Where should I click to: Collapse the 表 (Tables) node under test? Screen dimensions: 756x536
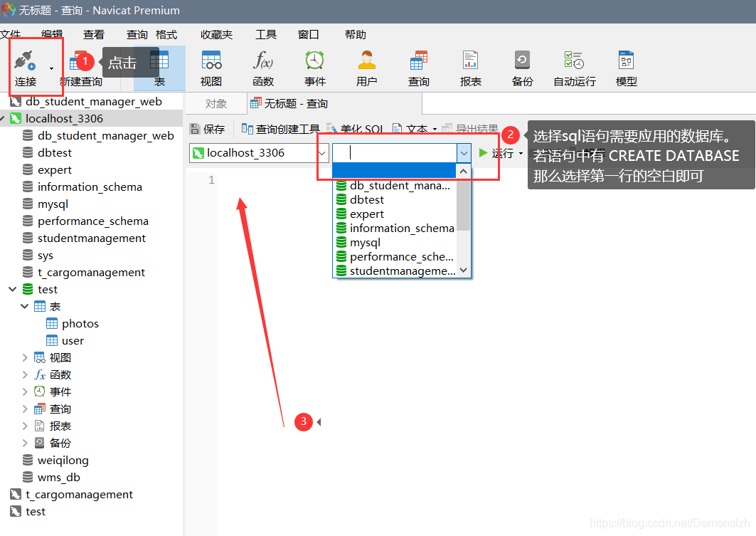[25, 306]
